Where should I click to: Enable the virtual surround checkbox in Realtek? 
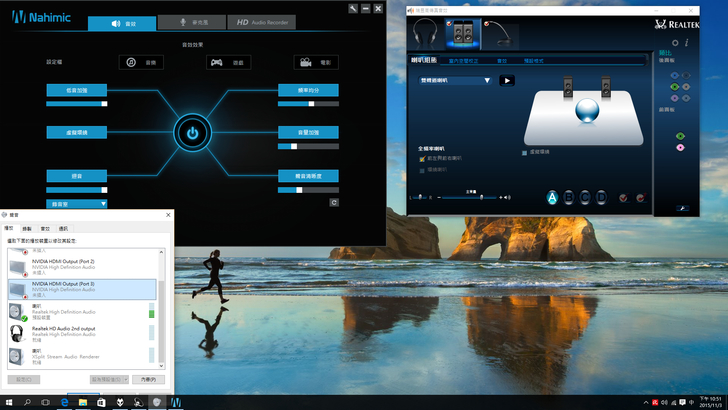click(525, 153)
